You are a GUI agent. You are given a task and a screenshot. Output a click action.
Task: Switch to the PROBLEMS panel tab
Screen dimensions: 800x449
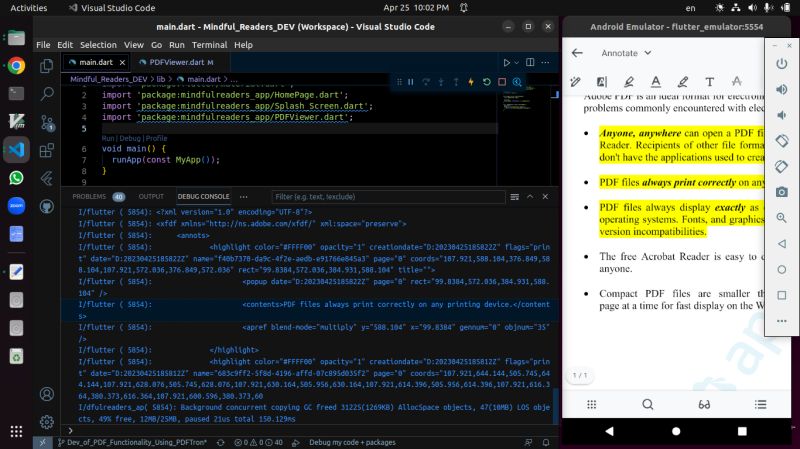click(x=98, y=196)
